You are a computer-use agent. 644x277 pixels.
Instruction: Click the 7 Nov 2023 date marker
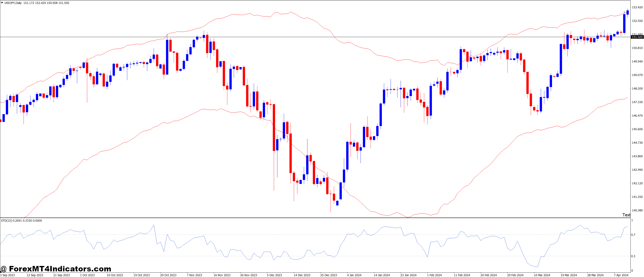[194, 275]
